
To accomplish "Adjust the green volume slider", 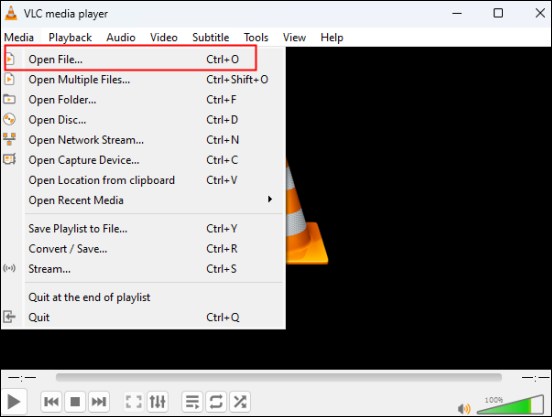I will pyautogui.click(x=510, y=404).
